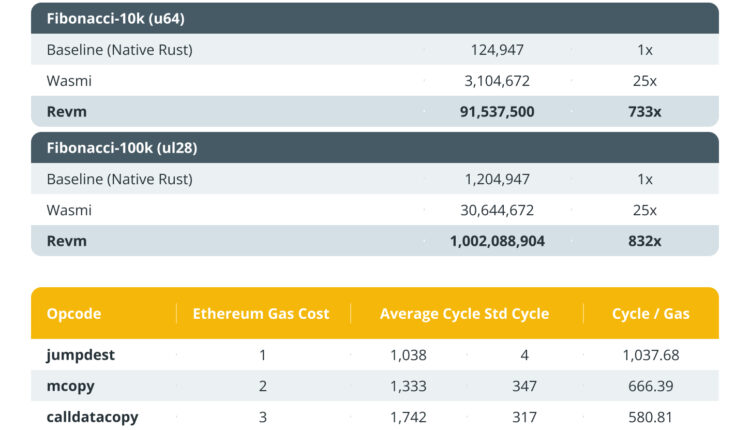Click the 733x multiplier cell
Viewport: 750px width, 430px height.
(x=645, y=111)
